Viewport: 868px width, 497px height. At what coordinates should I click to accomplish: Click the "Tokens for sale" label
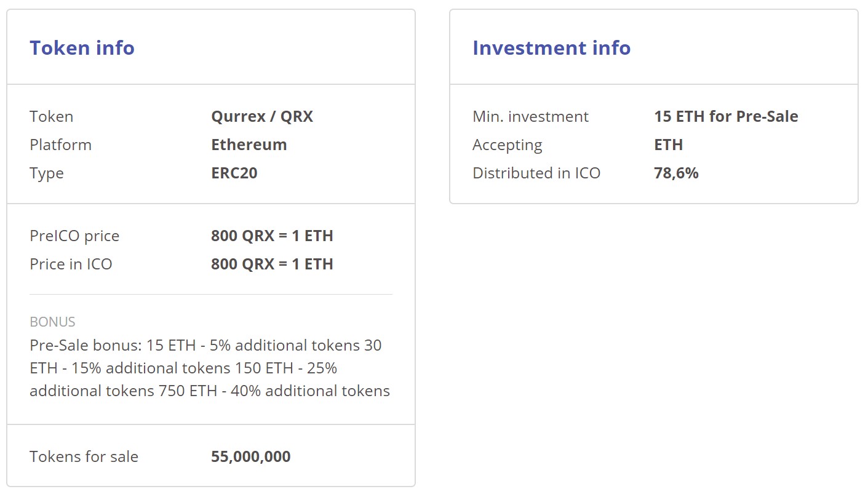click(84, 456)
